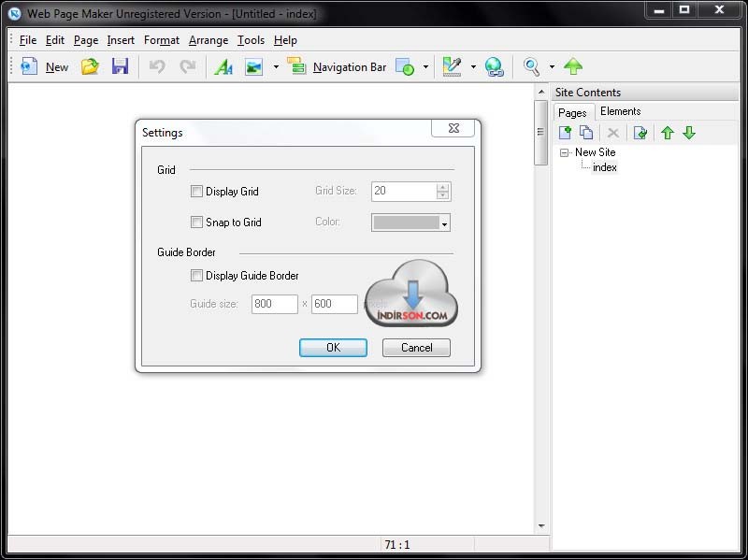Click the New page toolbar icon
This screenshot has width=748, height=560.
[29, 66]
